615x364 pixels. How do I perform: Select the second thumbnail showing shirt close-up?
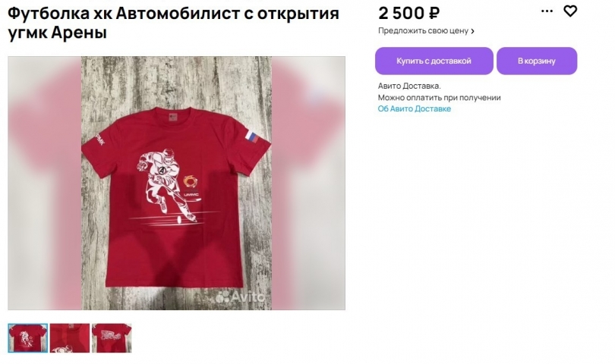coord(70,337)
